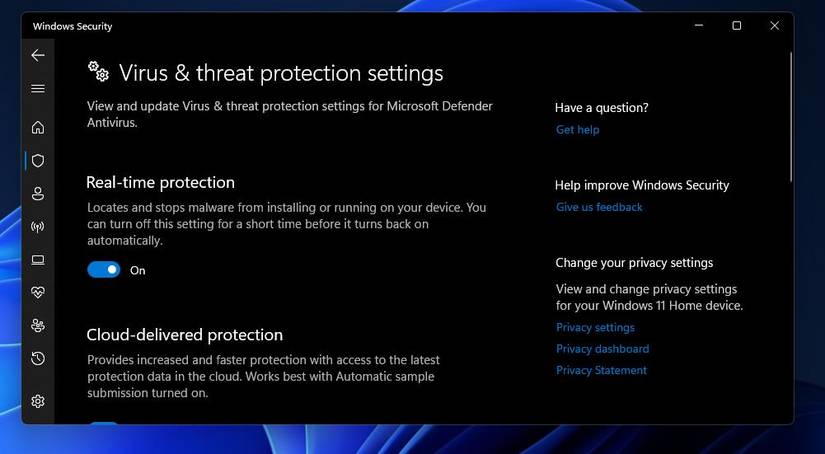The width and height of the screenshot is (825, 454).
Task: Close the Windows Security window
Action: tap(774, 26)
